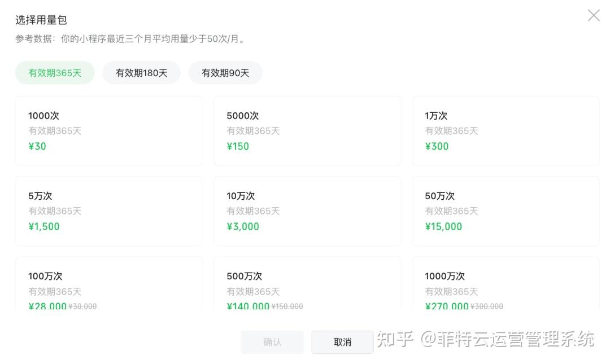Click the 参考数据 usage hint text

[x=130, y=40]
